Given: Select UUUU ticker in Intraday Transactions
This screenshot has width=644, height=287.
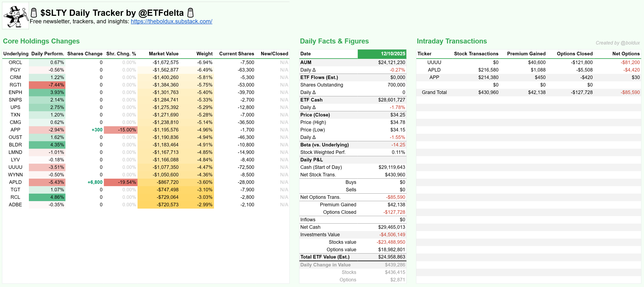Looking at the screenshot, I should click(x=434, y=62).
